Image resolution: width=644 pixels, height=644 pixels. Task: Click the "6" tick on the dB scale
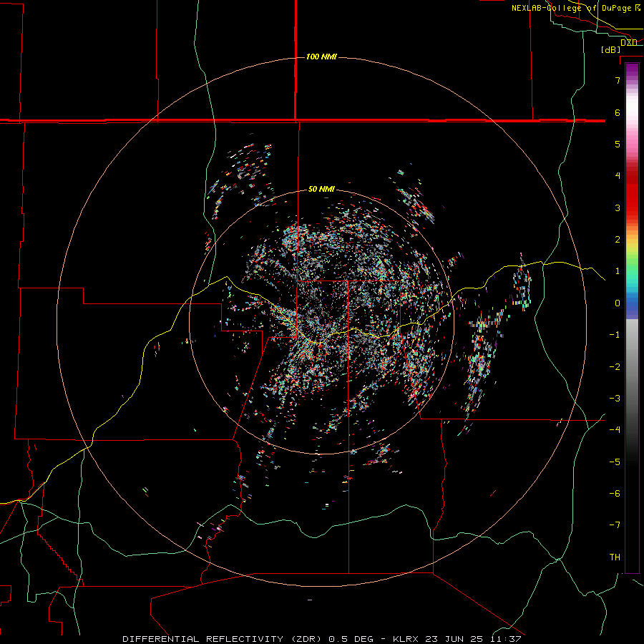pyautogui.click(x=618, y=112)
